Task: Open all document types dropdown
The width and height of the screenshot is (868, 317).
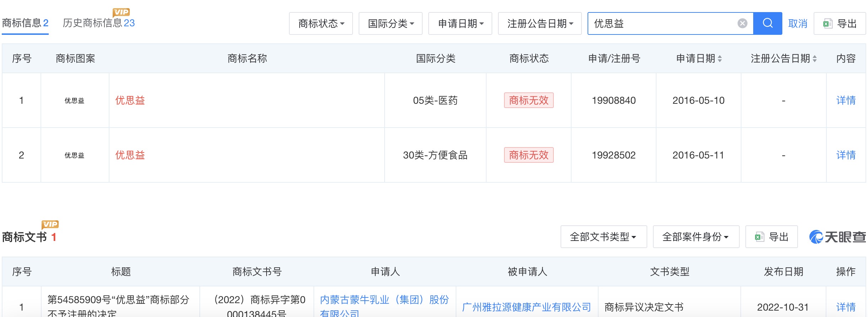Action: (603, 237)
